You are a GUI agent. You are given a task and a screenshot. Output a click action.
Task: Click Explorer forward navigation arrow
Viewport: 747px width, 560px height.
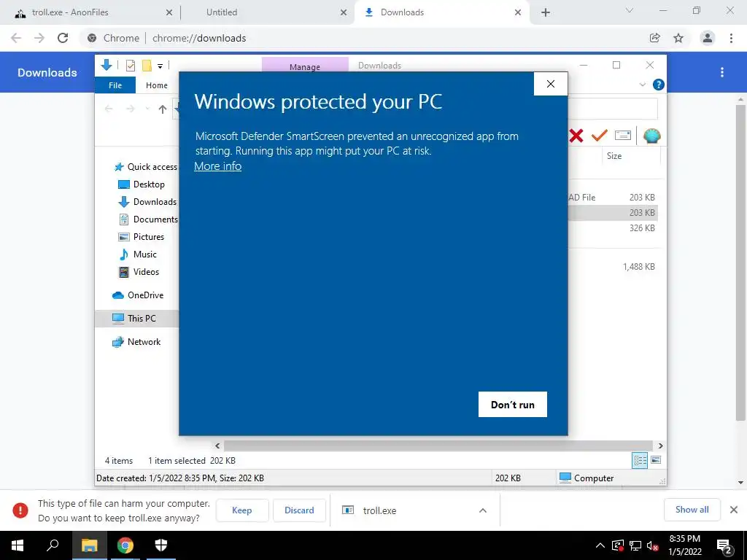(130, 109)
